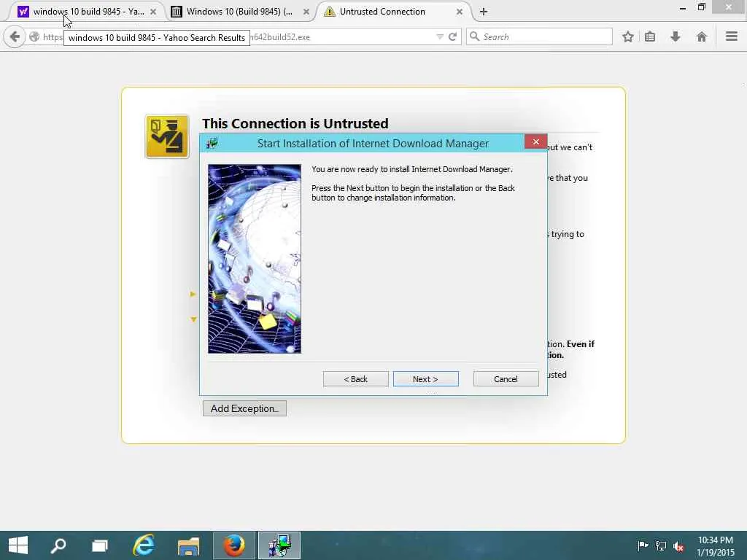
Task: Click heading "This Connection is Untrusted"
Action: point(295,123)
